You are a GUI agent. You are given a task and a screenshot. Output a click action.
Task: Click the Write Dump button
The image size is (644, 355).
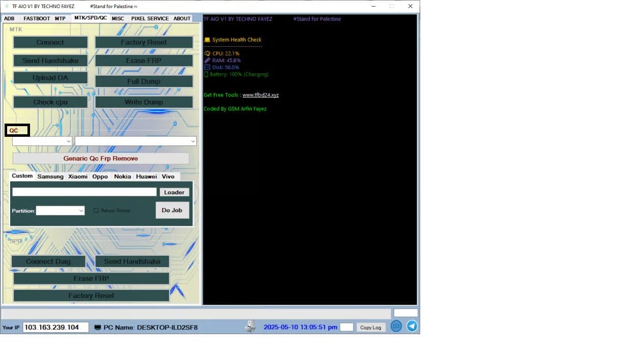tap(144, 102)
